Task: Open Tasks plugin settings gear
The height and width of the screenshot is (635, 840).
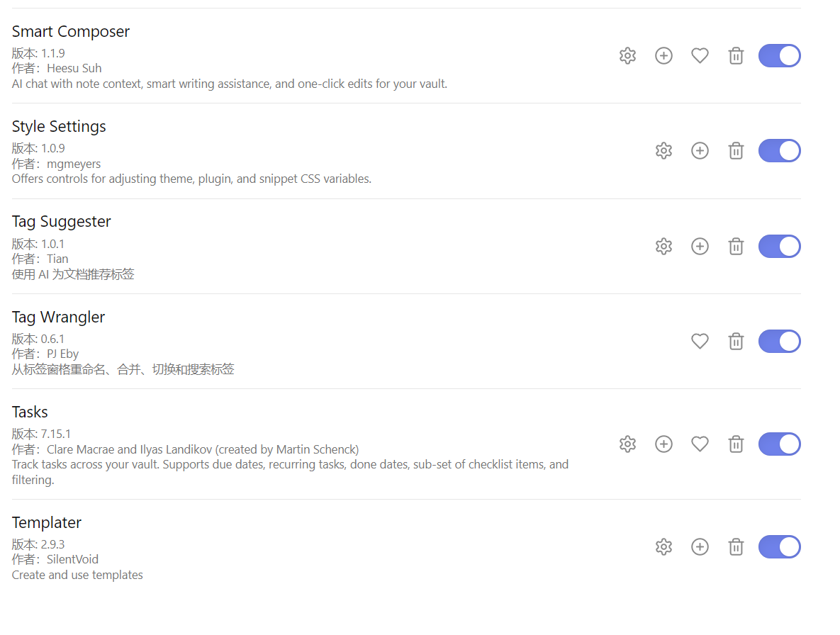Action: point(627,444)
